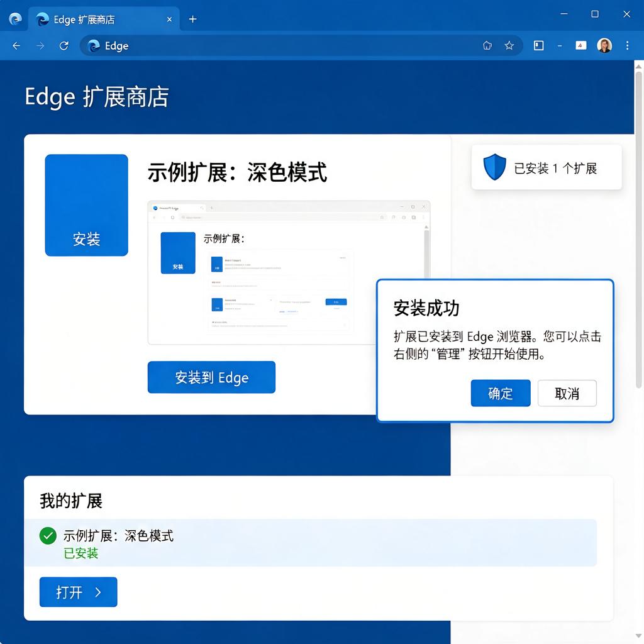Open the user profile avatar
The image size is (644, 644).
(x=604, y=45)
